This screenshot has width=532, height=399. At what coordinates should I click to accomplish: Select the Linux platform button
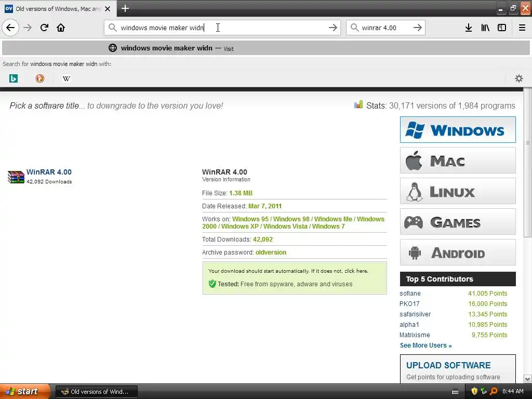pos(458,191)
